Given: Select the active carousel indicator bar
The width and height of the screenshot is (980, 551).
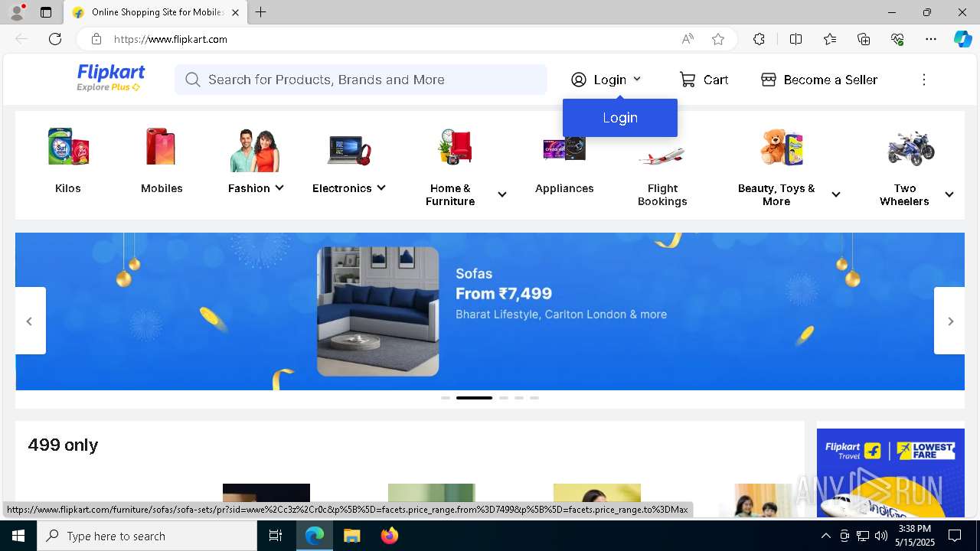Looking at the screenshot, I should click(475, 398).
